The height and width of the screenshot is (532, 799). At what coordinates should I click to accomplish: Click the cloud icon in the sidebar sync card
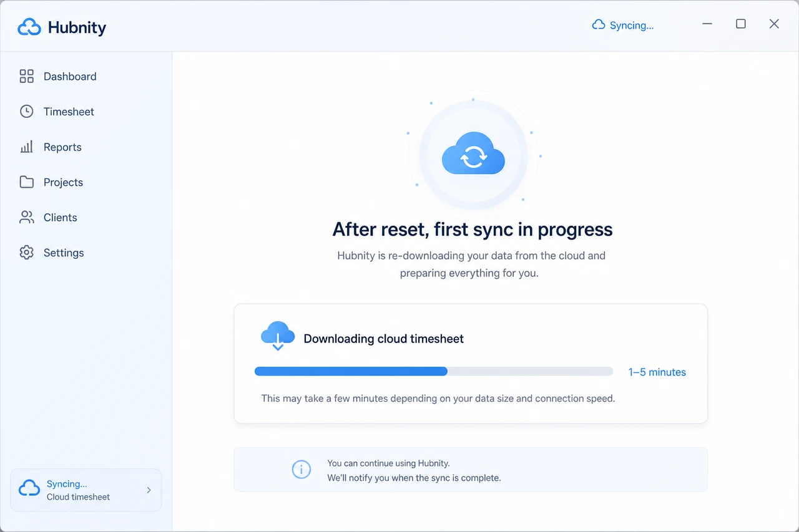coord(29,488)
